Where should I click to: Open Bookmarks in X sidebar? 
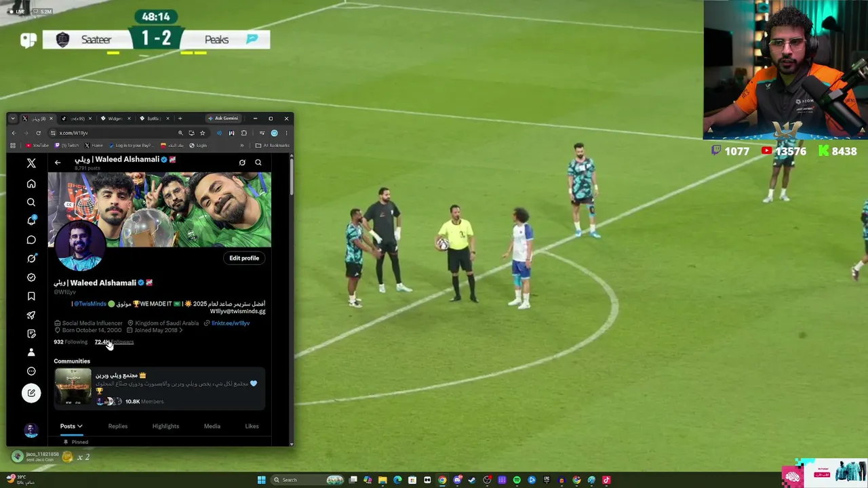click(x=31, y=296)
